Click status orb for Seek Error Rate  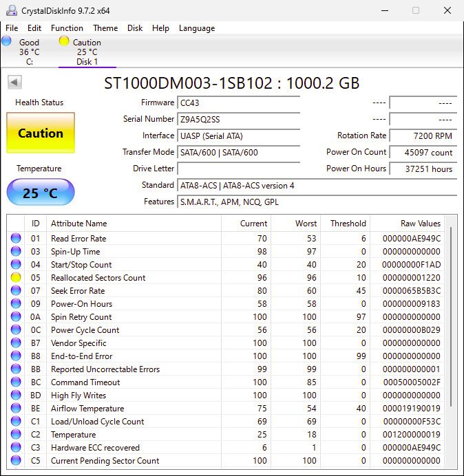(x=16, y=290)
